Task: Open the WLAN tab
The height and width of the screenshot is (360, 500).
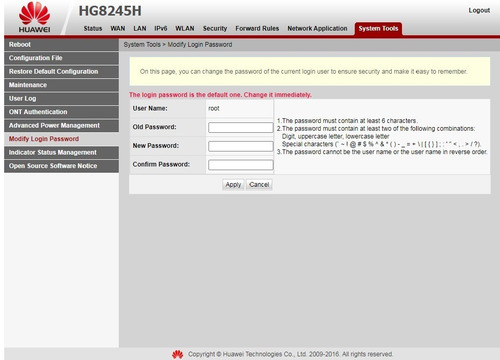Action: tap(185, 28)
